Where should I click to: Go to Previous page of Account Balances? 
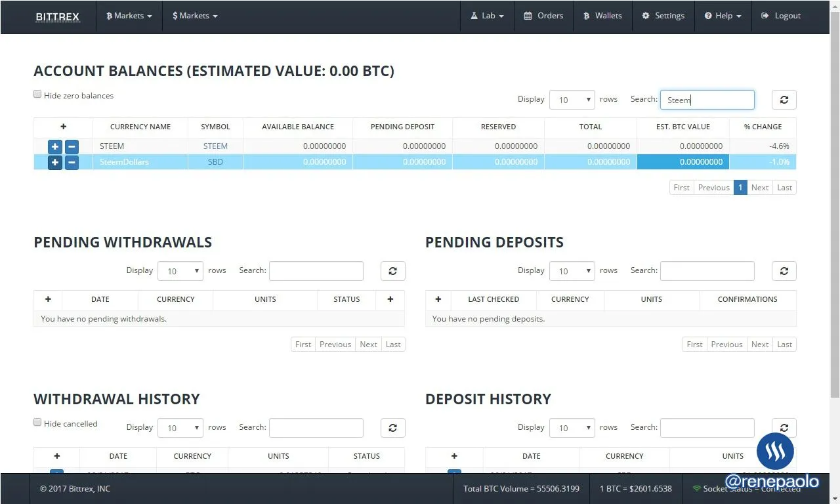point(713,188)
